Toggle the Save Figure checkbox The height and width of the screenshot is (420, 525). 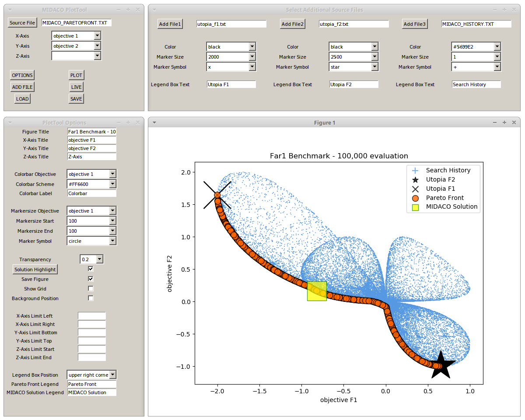pos(91,279)
